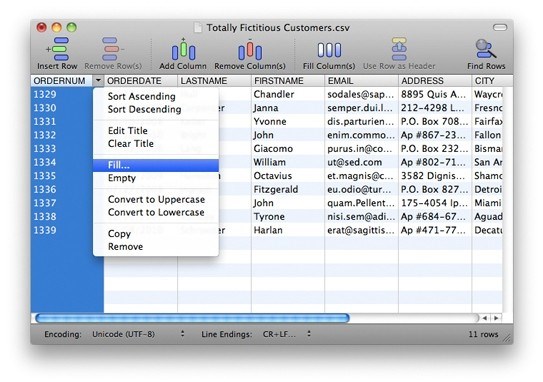Click the LASTNAME column header
Viewport: 543px width, 382px height.
[214, 81]
